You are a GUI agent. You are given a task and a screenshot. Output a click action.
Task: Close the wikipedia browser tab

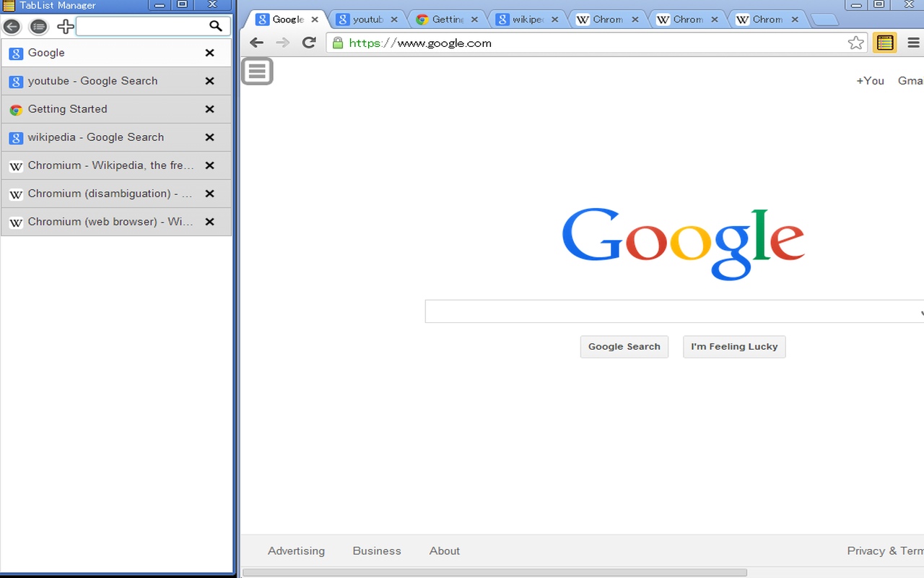click(554, 20)
